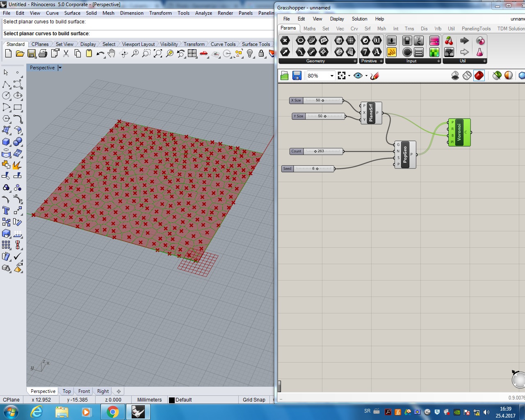Switch to the Top viewport tab

pyautogui.click(x=67, y=391)
